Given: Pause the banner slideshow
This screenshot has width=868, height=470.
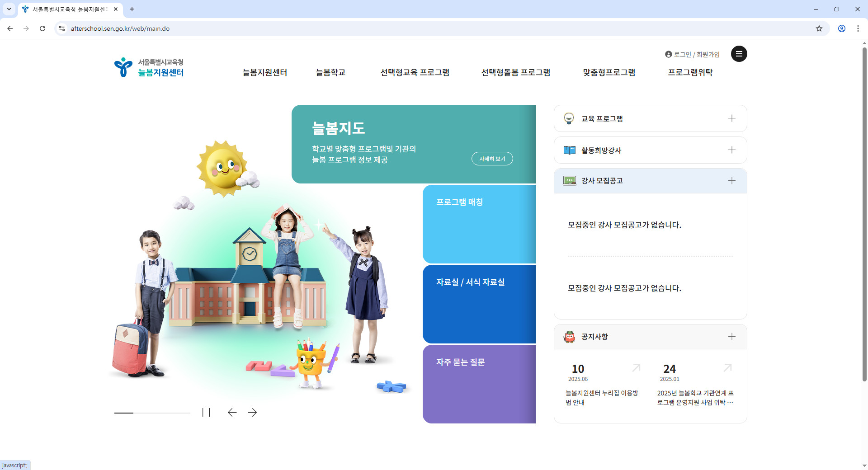Looking at the screenshot, I should (207, 412).
